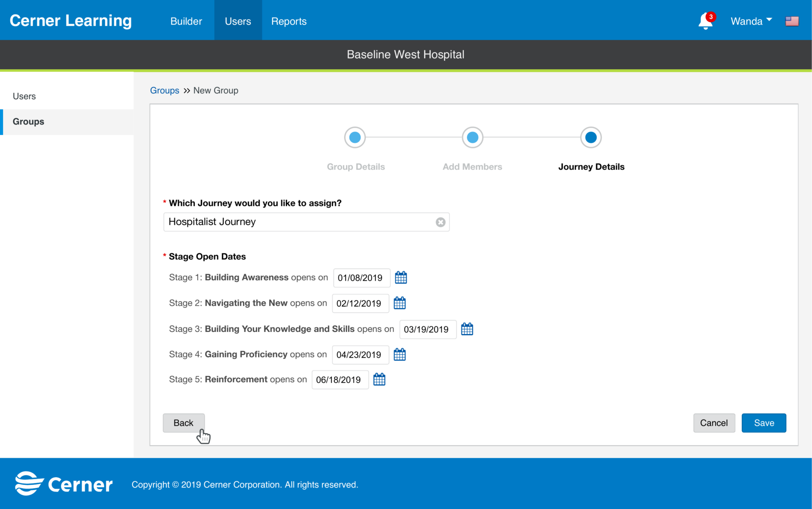Save the new group

point(764,423)
